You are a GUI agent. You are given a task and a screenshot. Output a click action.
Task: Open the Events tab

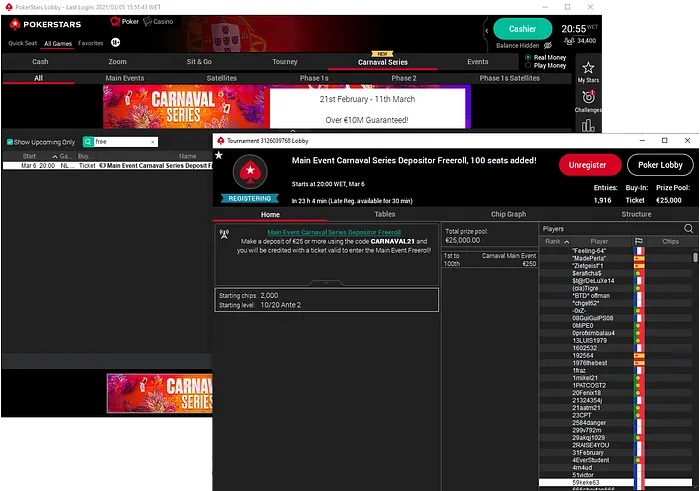coord(478,62)
